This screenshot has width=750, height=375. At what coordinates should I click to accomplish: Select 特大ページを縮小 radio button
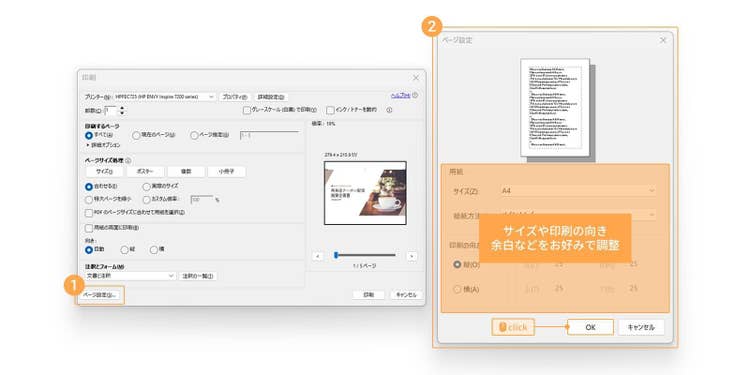88,199
